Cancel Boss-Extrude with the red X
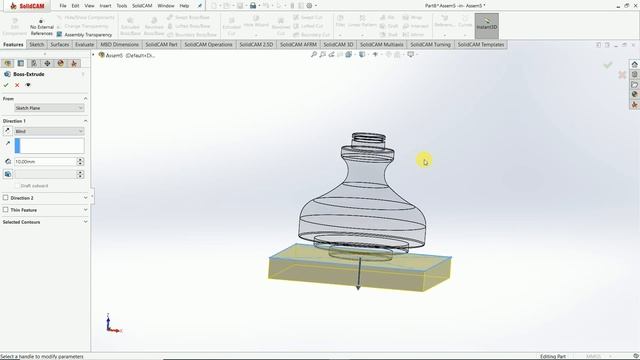 [x=17, y=85]
